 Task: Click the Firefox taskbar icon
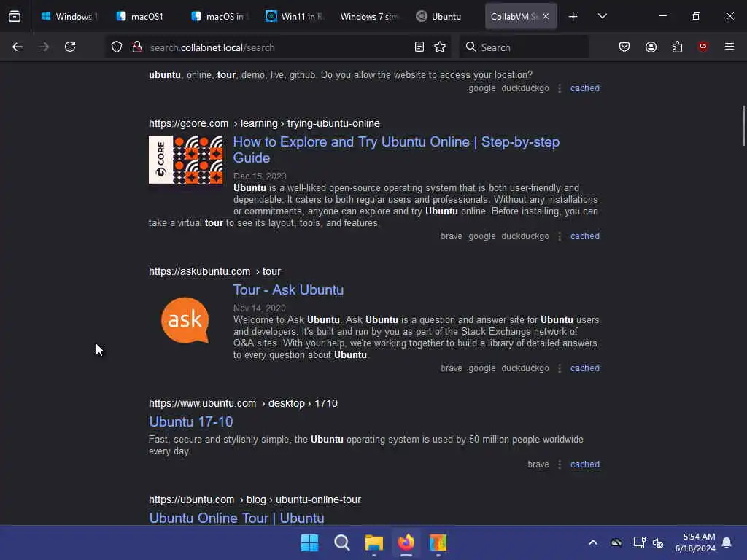(406, 542)
